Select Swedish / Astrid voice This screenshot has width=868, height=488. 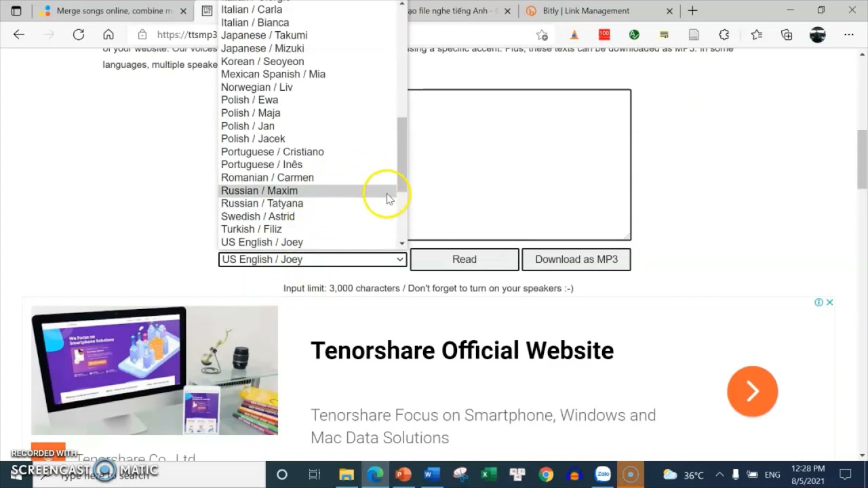(x=308, y=216)
